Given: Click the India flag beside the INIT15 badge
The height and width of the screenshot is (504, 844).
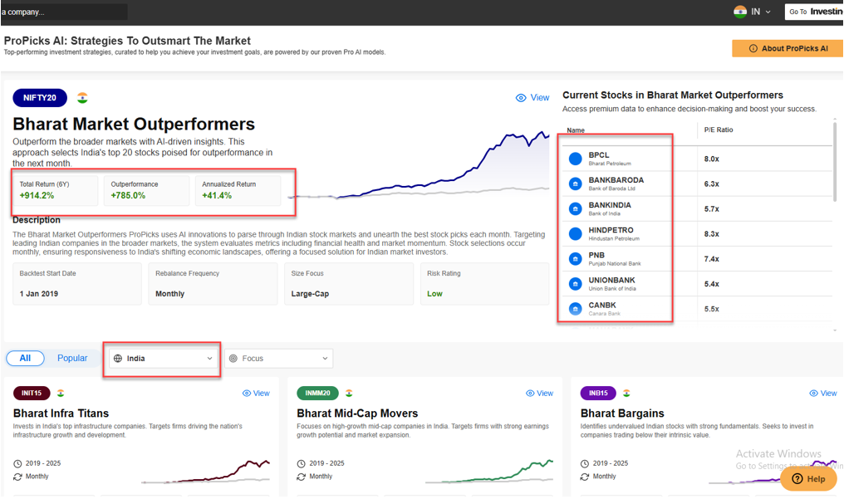Looking at the screenshot, I should click(61, 393).
